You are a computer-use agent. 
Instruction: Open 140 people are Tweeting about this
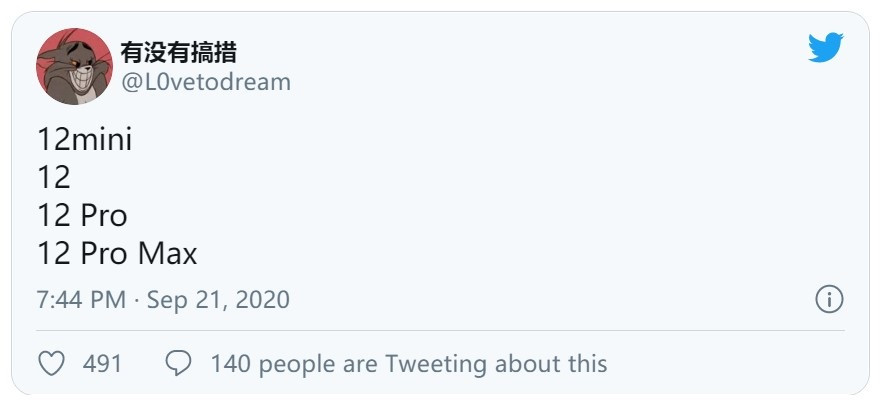tap(409, 364)
